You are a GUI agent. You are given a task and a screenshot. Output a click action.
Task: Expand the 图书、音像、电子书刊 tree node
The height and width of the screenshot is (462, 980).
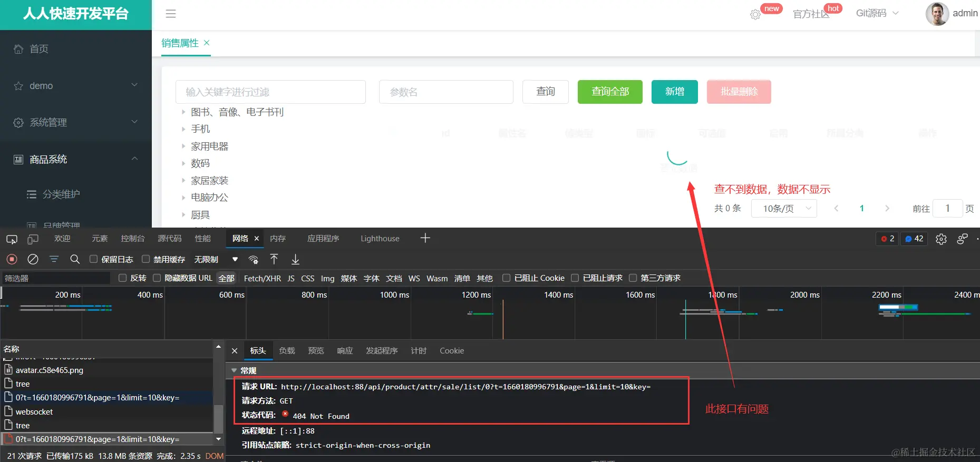(183, 112)
